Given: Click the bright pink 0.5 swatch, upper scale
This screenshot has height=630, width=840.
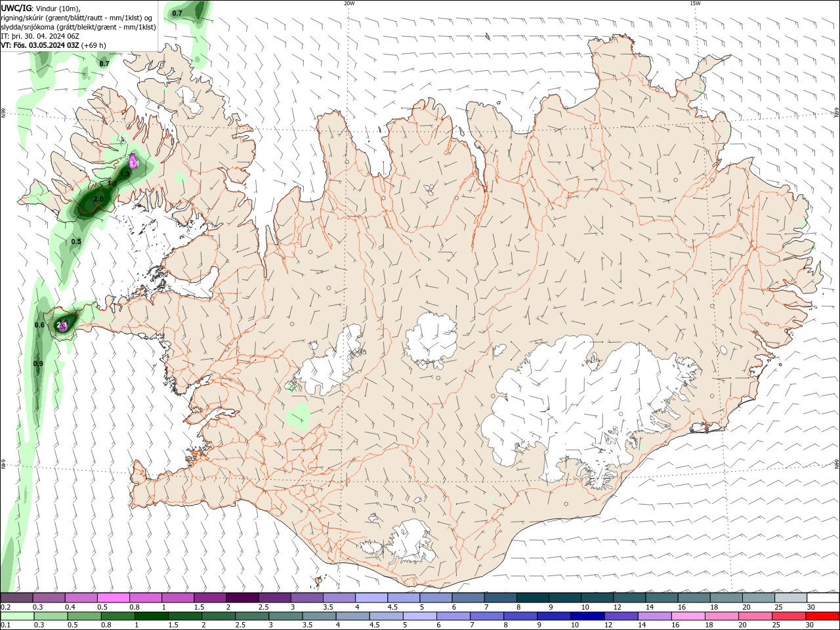Looking at the screenshot, I should point(114,598).
